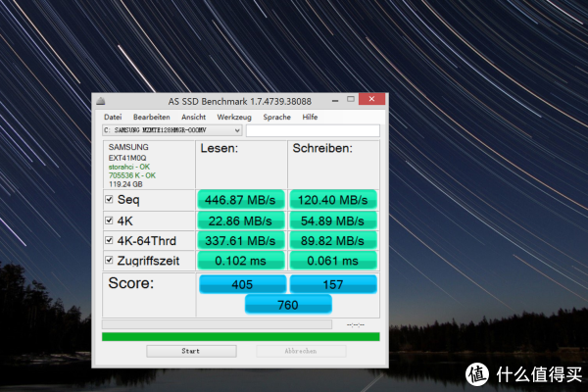Screen dimensions: 588x392
Task: Click the Schreiben: column header
Action: click(x=322, y=148)
